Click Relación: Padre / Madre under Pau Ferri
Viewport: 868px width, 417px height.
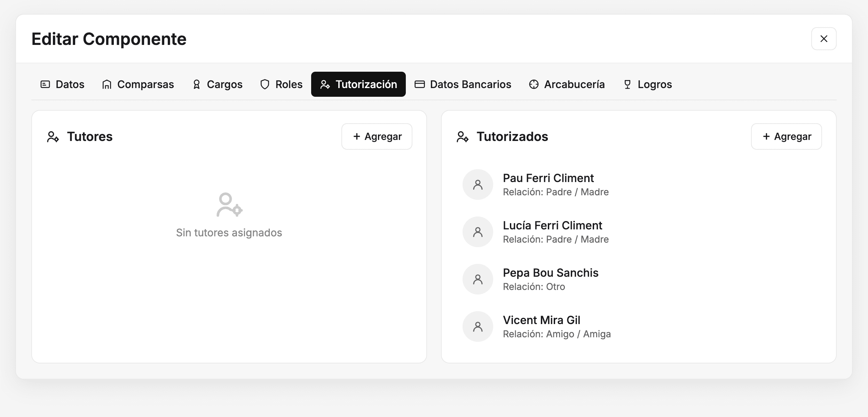(x=556, y=192)
